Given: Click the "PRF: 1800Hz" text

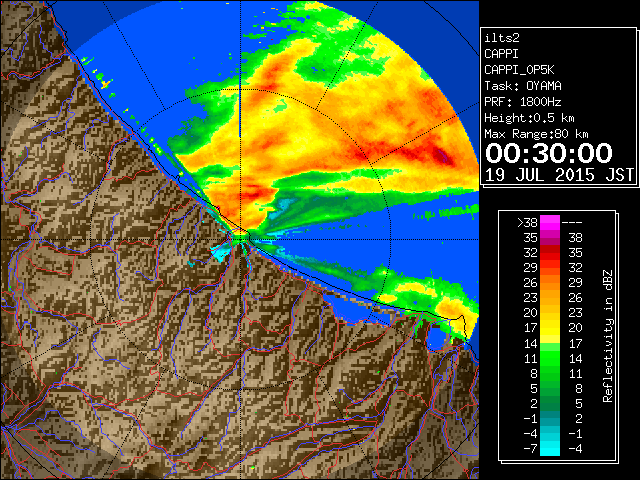Looking at the screenshot, I should point(523,102).
